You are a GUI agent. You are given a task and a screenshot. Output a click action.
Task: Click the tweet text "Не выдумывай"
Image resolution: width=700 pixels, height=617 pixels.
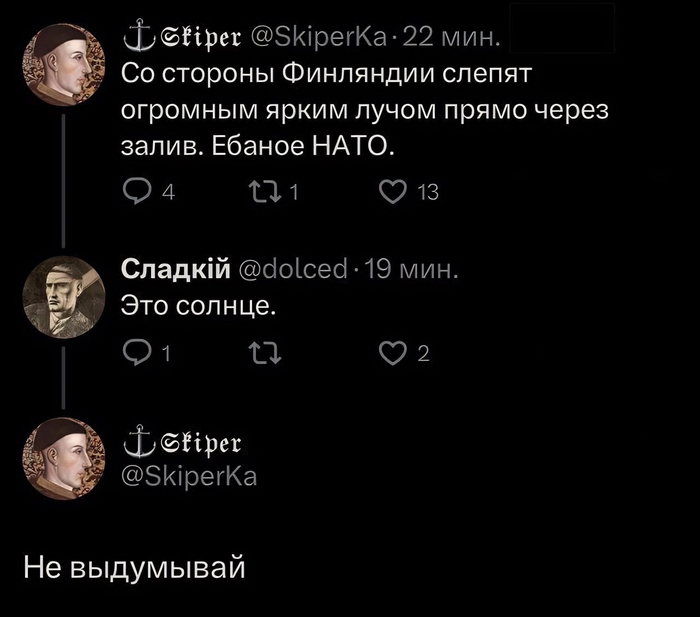134,569
